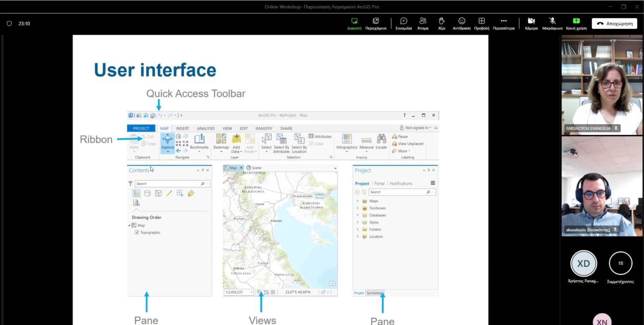Open the map scale dropdown
Screen dimensions: 644x325
(251, 292)
